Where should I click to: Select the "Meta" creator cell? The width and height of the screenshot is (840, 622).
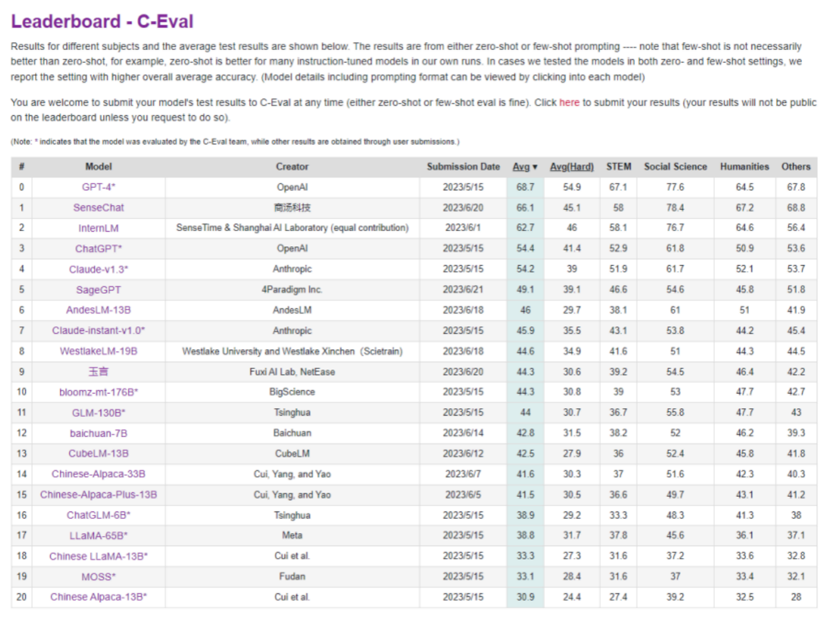[x=292, y=535]
